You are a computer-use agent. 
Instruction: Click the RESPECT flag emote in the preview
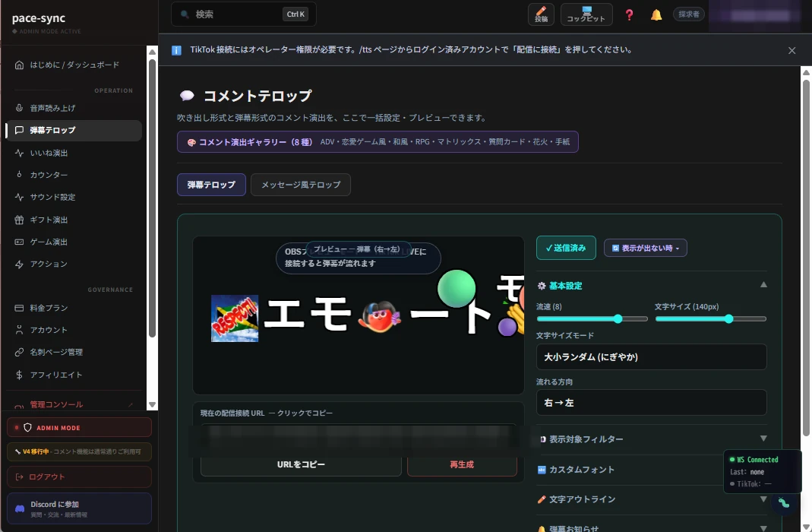[235, 318]
